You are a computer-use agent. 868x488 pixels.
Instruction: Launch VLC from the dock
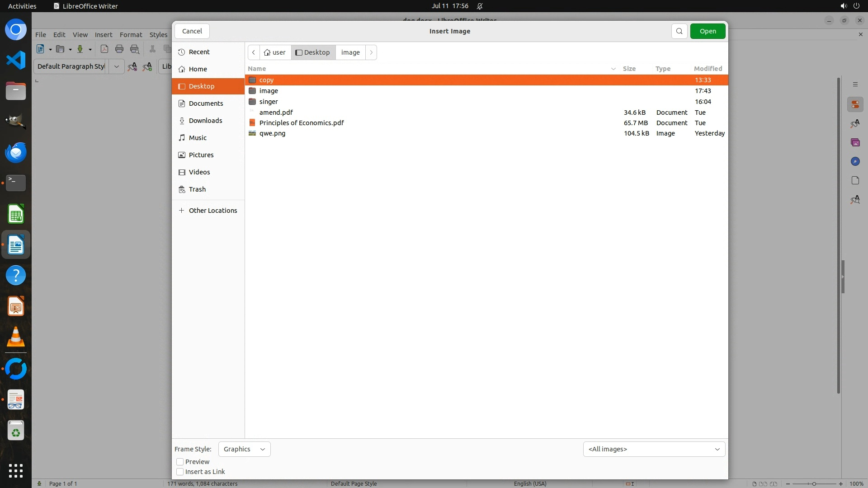pyautogui.click(x=16, y=337)
